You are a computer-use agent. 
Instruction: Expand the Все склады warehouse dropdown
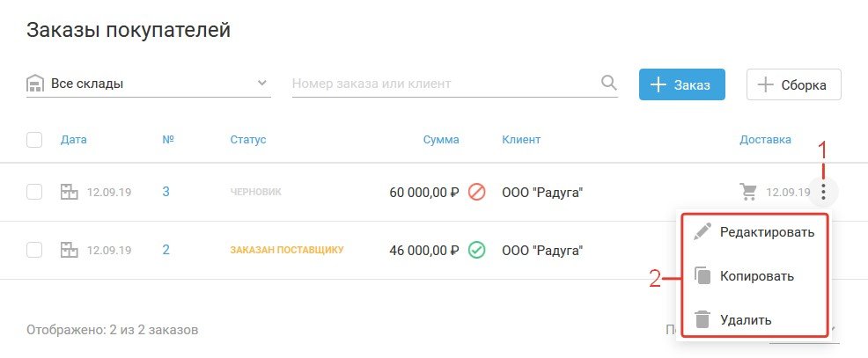pos(261,84)
